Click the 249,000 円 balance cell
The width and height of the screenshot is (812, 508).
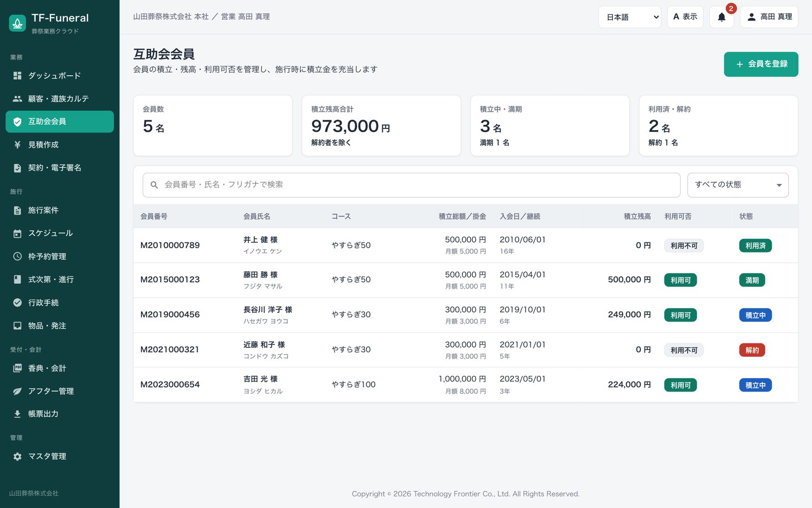click(x=629, y=314)
